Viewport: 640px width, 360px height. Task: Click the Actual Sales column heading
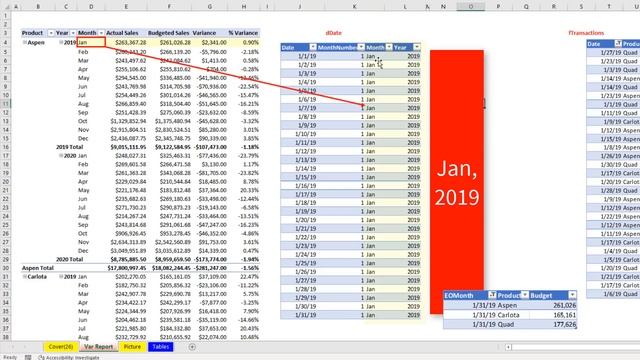tap(122, 33)
